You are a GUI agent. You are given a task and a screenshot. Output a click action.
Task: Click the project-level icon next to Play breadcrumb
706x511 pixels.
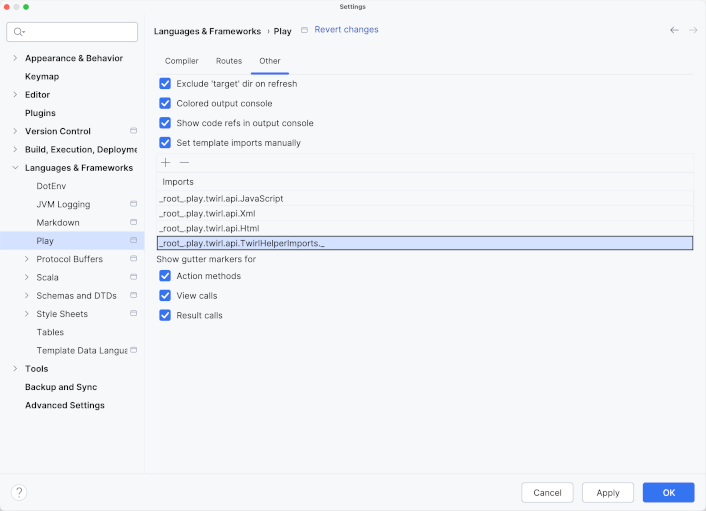point(304,30)
